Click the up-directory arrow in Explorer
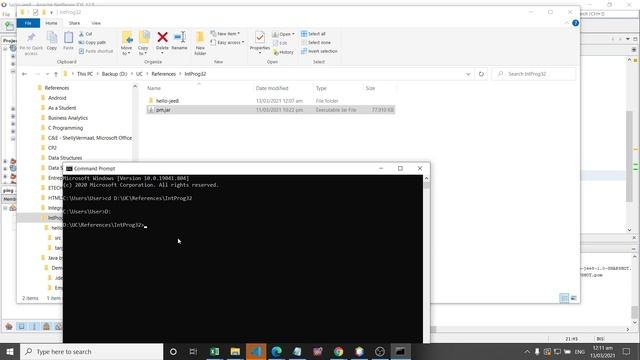This screenshot has height=360, width=640. pos(56,74)
